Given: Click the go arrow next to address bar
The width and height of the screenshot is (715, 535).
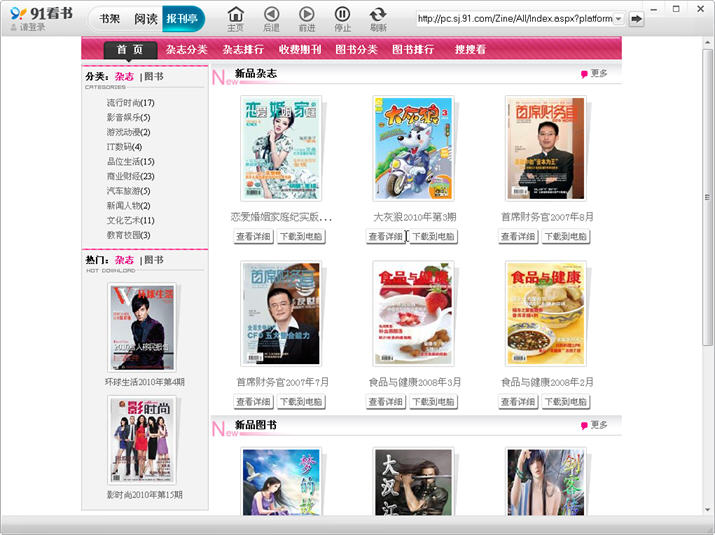Looking at the screenshot, I should (637, 19).
